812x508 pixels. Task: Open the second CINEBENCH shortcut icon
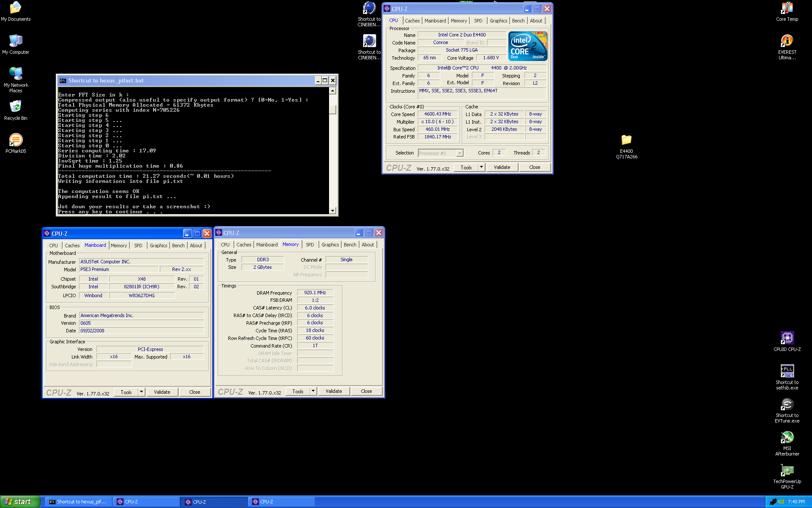point(369,47)
